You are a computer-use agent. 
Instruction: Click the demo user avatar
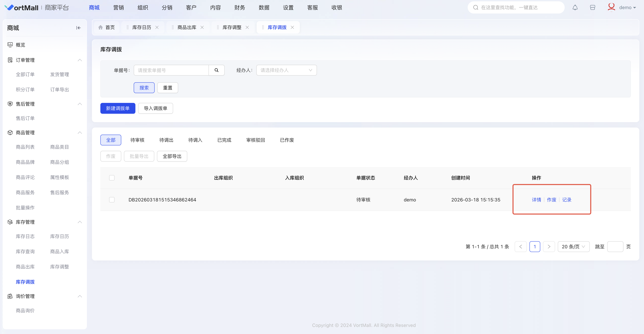[611, 7]
